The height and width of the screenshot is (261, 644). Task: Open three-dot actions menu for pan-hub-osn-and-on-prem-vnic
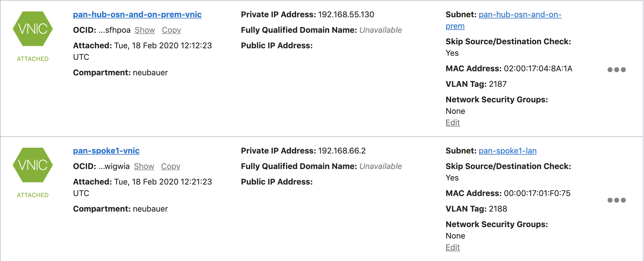616,70
